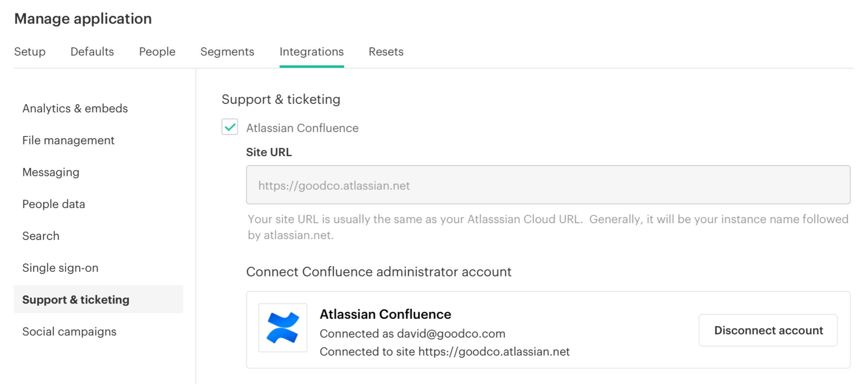The image size is (868, 384).
Task: Select Support & ticketing sidebar item
Action: (76, 299)
